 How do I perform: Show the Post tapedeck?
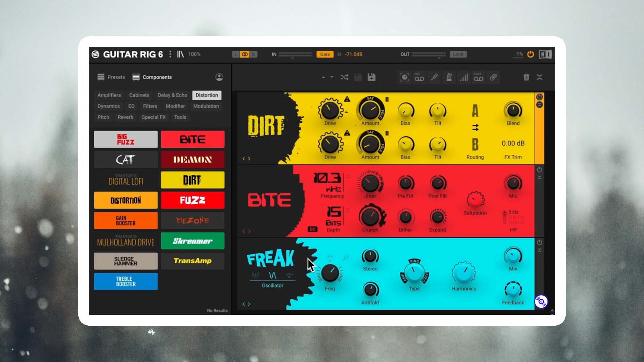coord(479,77)
